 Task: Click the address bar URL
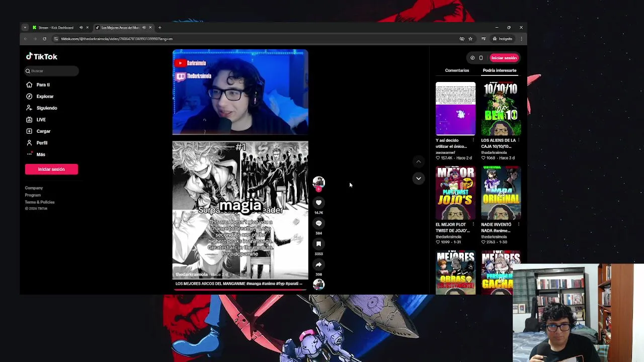tap(117, 39)
